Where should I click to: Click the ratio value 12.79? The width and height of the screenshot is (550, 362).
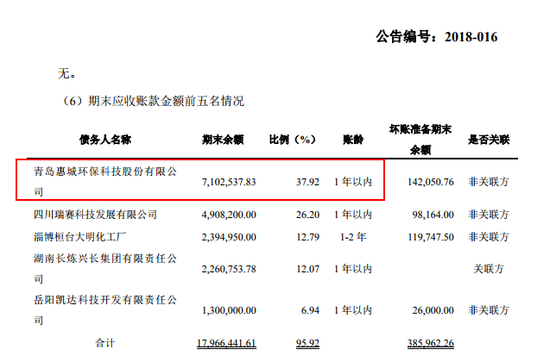tap(308, 237)
